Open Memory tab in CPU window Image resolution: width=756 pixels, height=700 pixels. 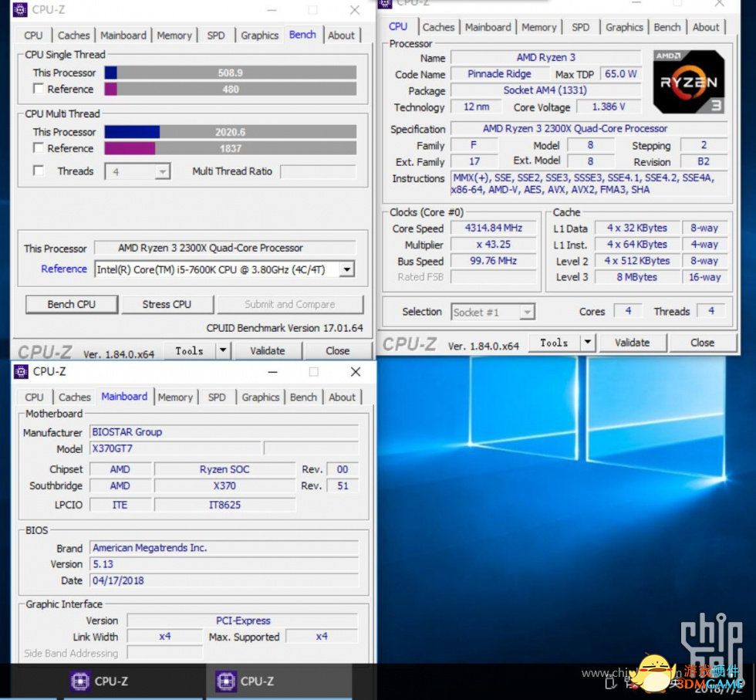coord(539,27)
